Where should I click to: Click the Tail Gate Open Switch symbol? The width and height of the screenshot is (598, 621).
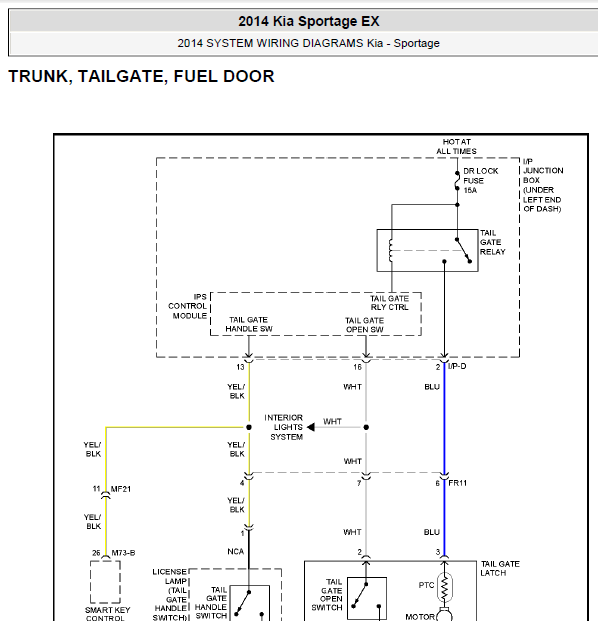pyautogui.click(x=367, y=598)
